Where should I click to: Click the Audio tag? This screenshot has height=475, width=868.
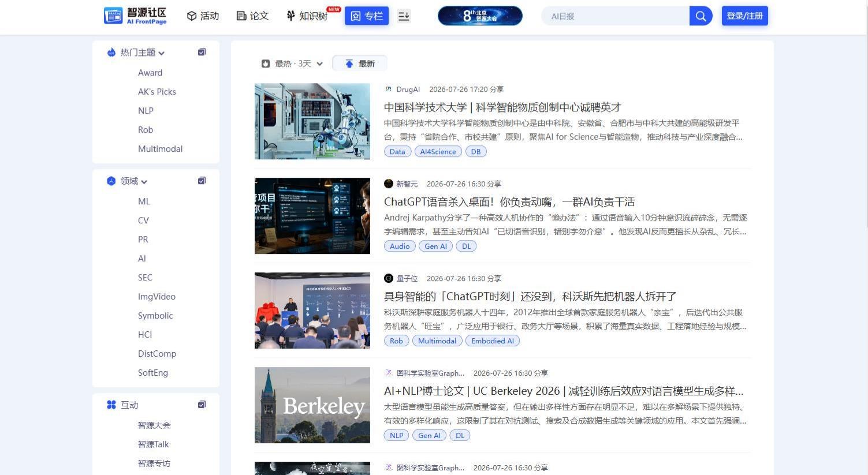pos(400,246)
